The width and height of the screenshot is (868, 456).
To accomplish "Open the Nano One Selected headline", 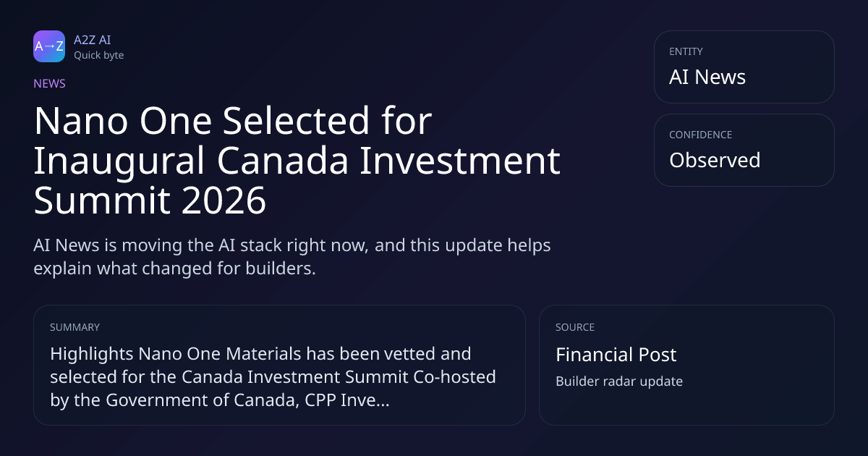I will point(297,161).
